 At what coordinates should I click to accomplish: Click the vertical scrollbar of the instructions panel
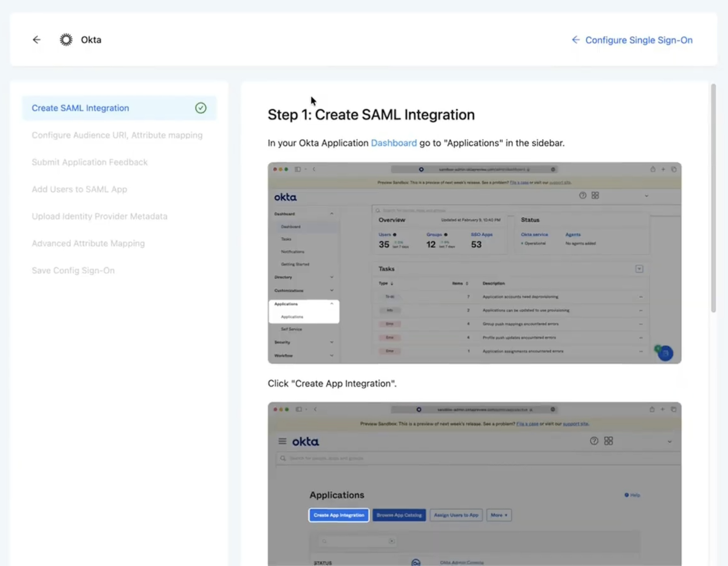713,198
